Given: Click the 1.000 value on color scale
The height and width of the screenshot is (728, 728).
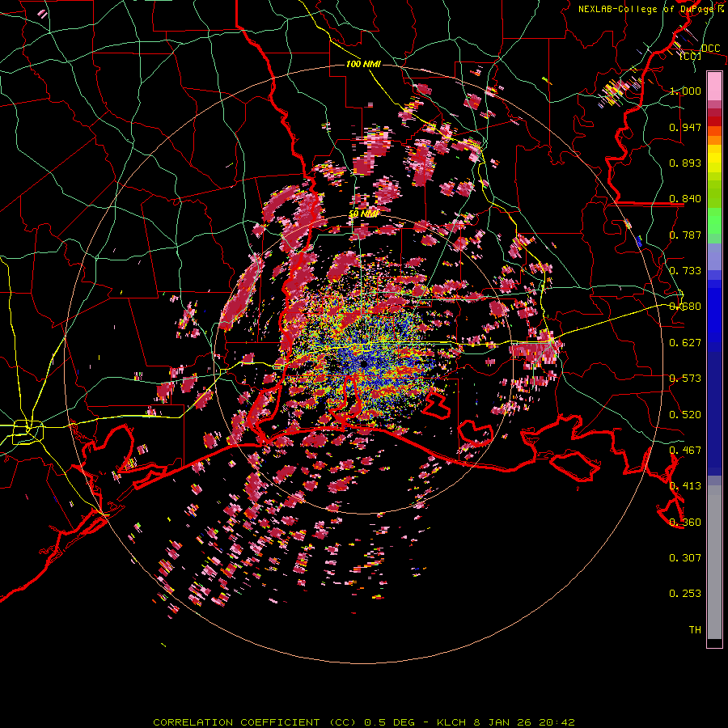Looking at the screenshot, I should click(685, 91).
